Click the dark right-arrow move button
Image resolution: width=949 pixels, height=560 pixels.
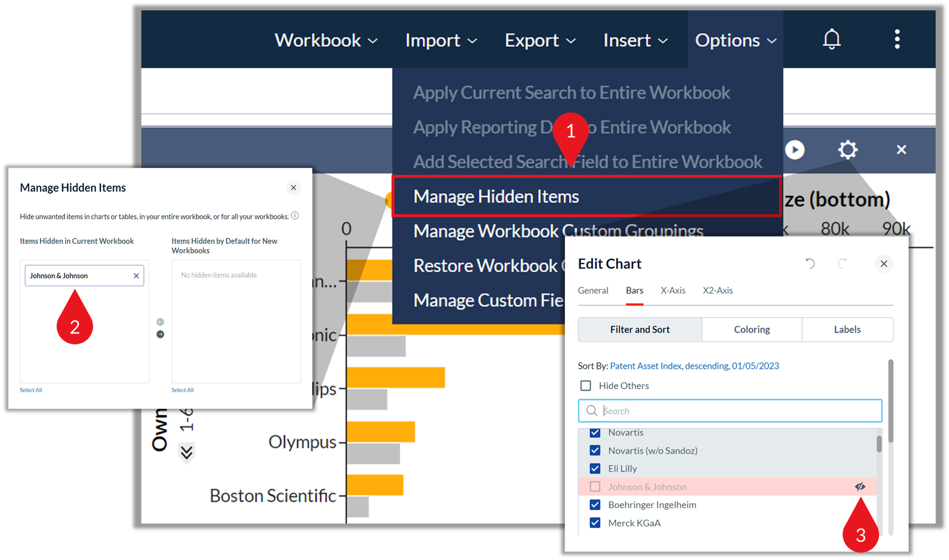(x=160, y=335)
